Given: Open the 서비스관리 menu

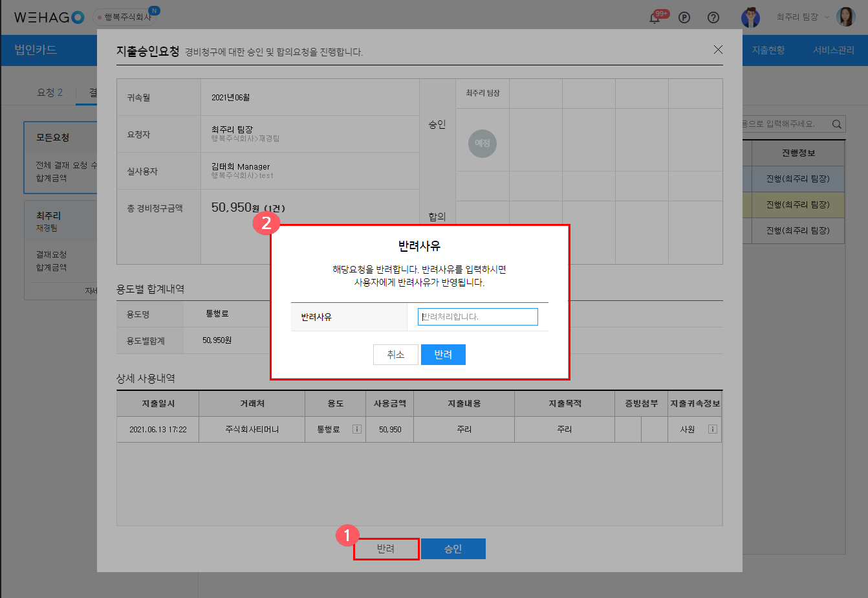Looking at the screenshot, I should (833, 50).
